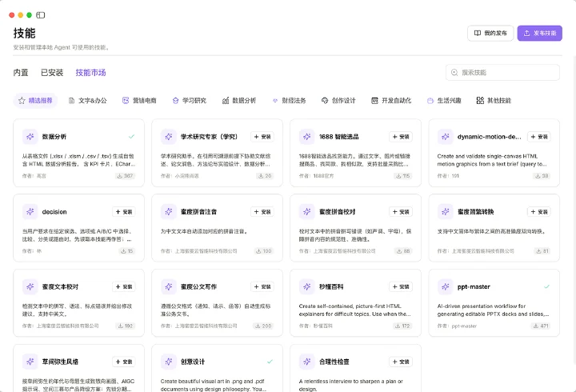Open the 学习研究 category
The image size is (576, 392).
click(x=189, y=100)
